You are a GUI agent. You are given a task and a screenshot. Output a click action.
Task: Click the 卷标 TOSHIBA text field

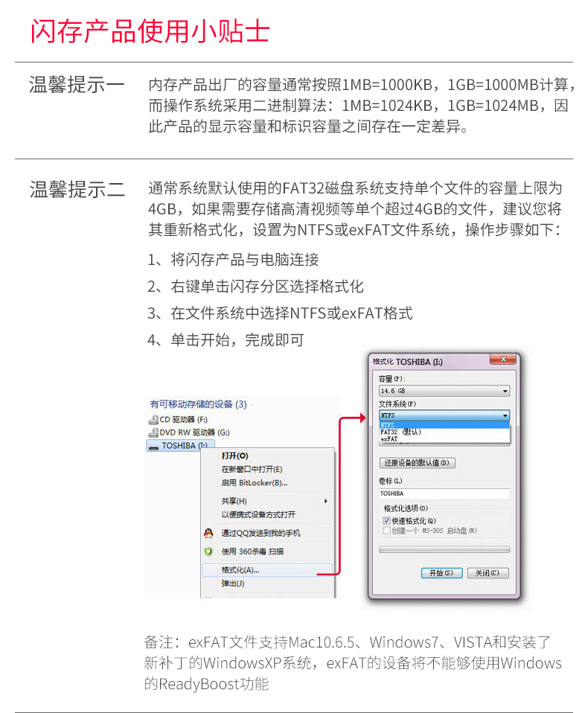pyautogui.click(x=444, y=494)
